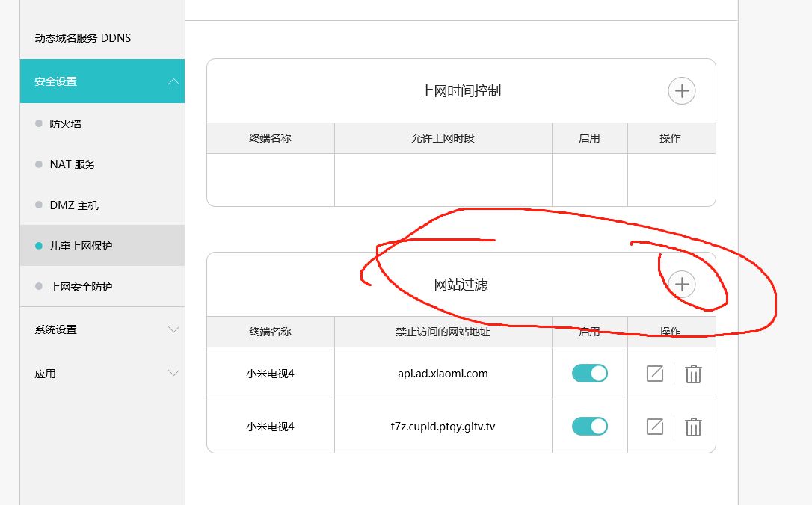
Task: Collapse the 安全设置 section
Action: 102,81
